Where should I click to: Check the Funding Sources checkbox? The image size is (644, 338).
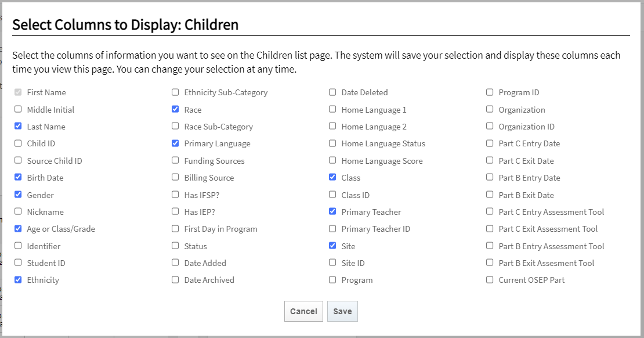[175, 160]
